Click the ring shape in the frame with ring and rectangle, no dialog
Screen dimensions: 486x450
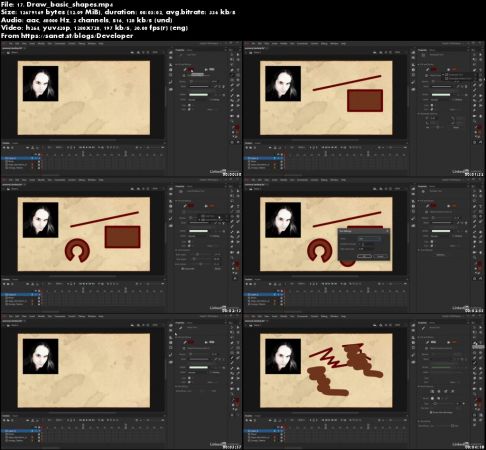(77, 250)
